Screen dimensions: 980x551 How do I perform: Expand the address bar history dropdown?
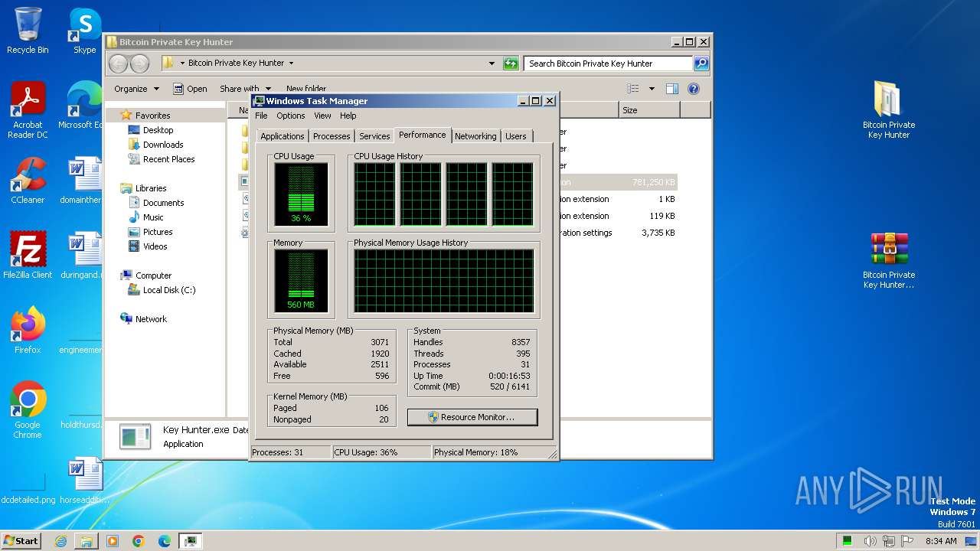tap(492, 64)
